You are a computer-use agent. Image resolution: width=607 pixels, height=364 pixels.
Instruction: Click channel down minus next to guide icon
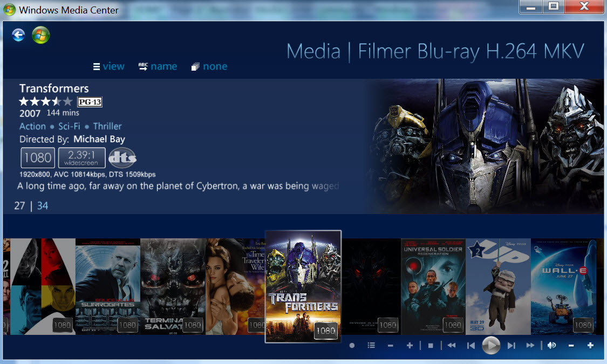[390, 346]
